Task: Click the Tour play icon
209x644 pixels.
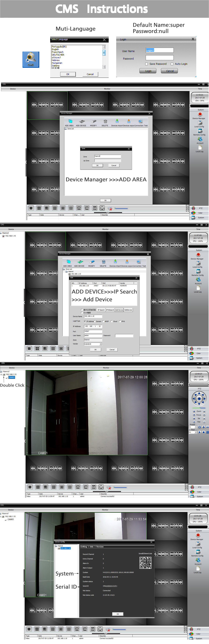Action: point(200,432)
